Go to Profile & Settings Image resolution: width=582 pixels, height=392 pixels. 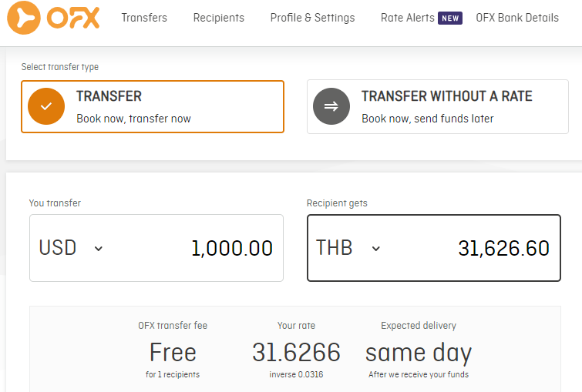tap(312, 18)
